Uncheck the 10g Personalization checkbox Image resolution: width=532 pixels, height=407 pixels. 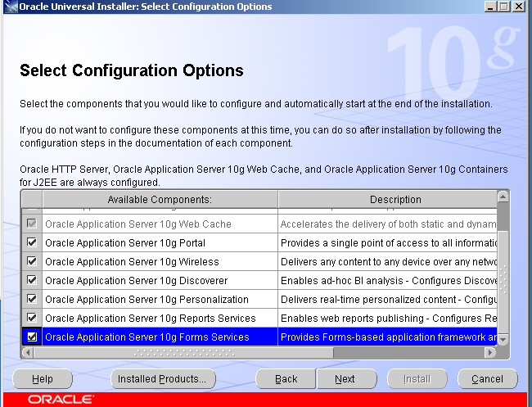32,299
